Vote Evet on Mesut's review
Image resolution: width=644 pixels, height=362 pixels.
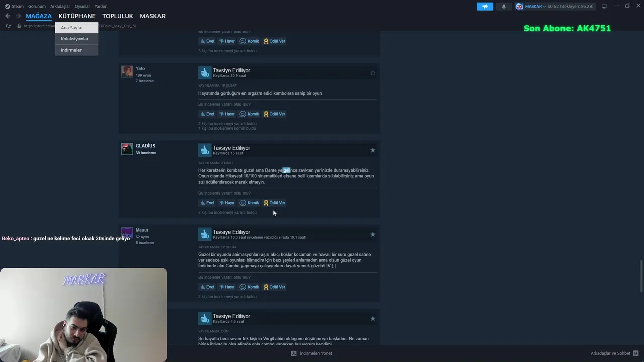[207, 287]
